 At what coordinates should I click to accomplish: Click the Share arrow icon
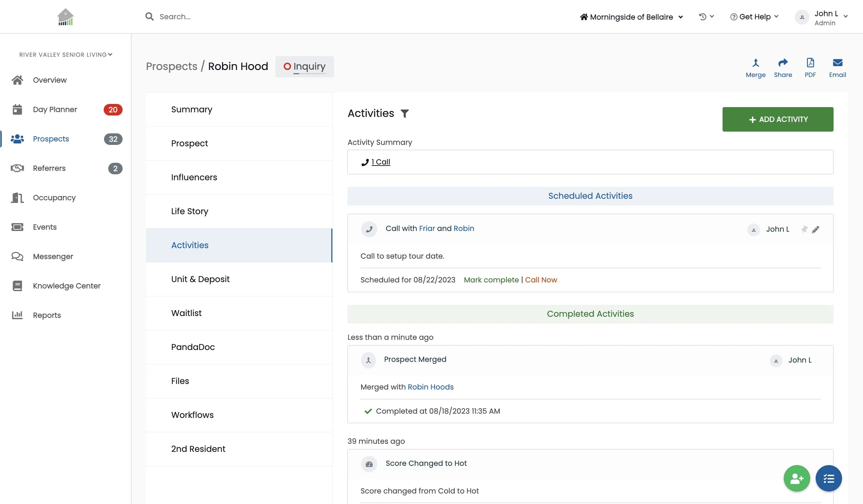coord(783,63)
